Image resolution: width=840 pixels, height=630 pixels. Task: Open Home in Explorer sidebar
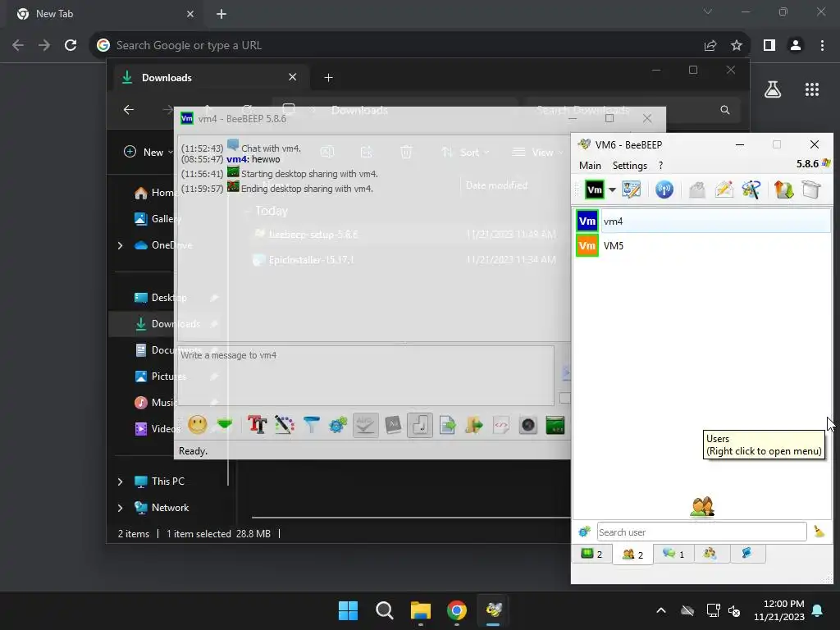154,193
